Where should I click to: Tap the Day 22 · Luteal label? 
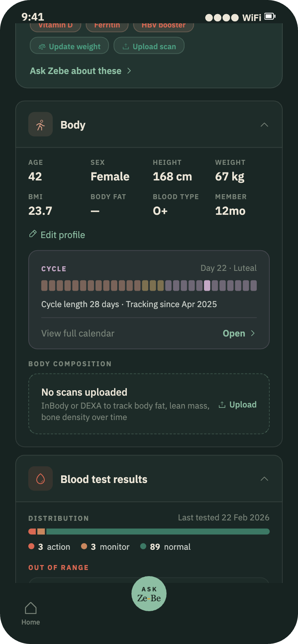pos(228,268)
